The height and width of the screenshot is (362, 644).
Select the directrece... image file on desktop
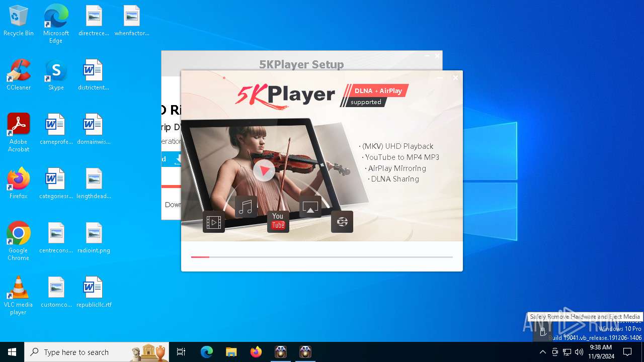coord(94,21)
